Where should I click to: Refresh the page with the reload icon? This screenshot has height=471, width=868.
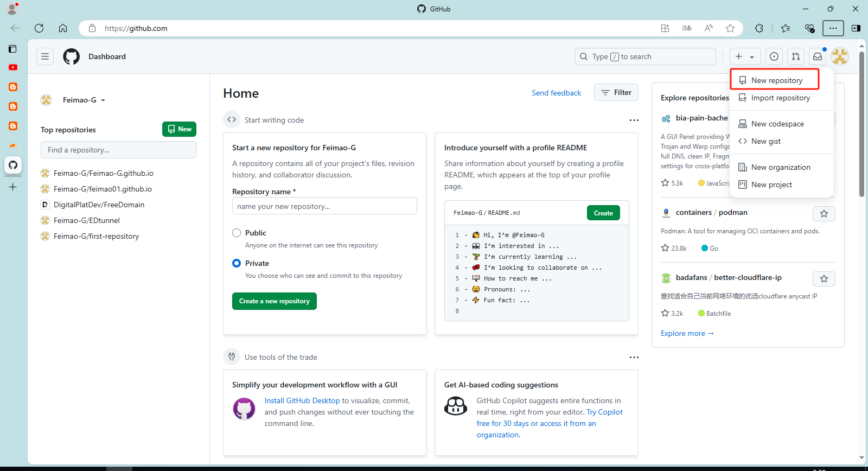point(39,28)
